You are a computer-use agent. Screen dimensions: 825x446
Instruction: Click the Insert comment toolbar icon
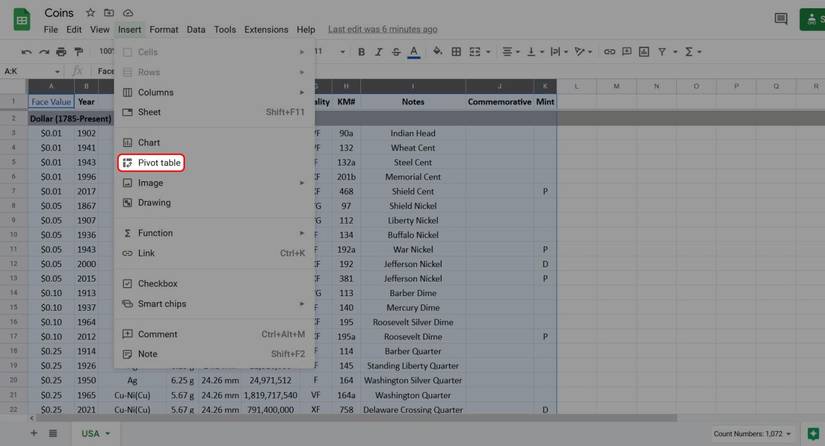tap(627, 52)
